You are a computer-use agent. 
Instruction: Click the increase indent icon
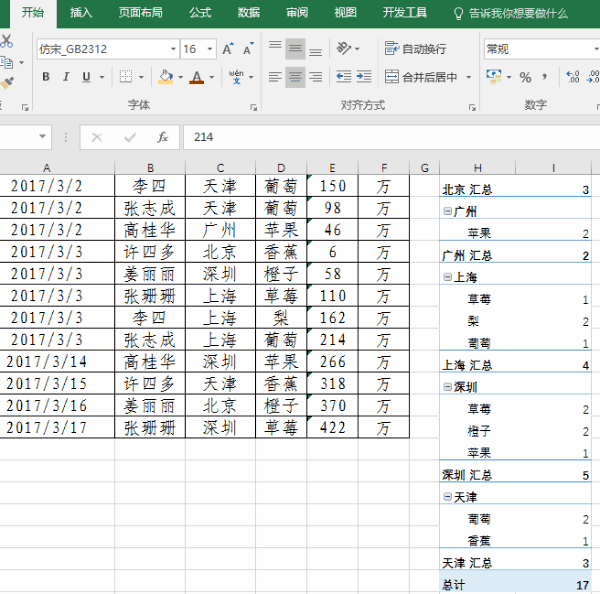(x=366, y=77)
